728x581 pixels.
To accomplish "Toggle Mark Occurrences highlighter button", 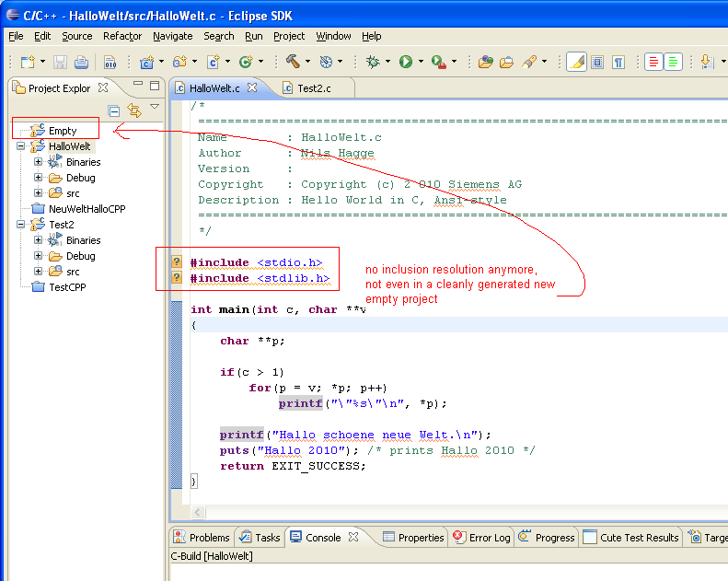I will click(x=577, y=62).
